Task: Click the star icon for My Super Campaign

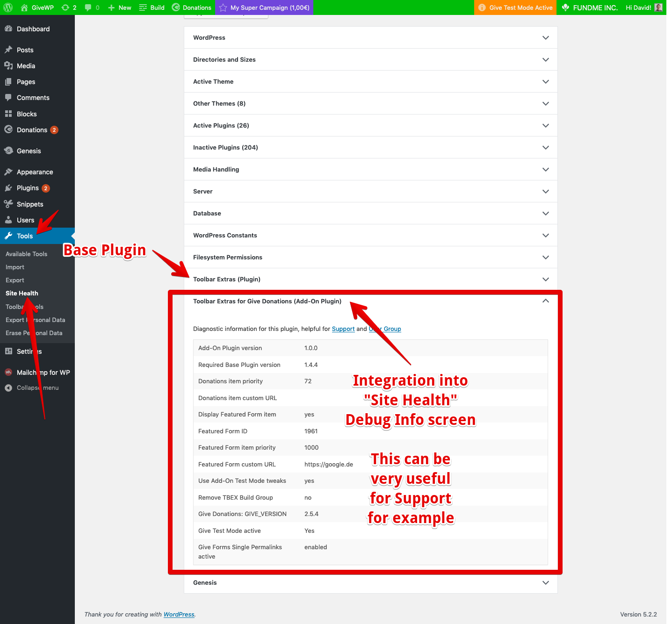Action: pyautogui.click(x=223, y=7)
